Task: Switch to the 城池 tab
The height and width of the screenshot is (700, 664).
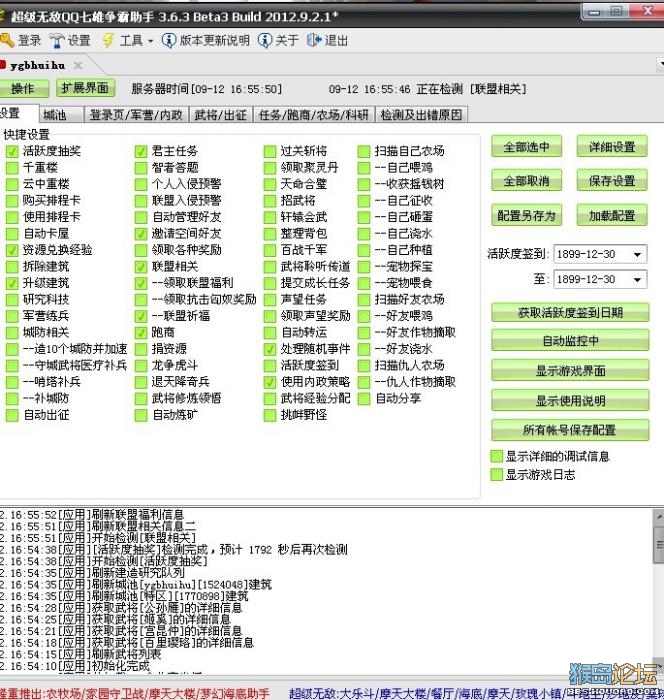Action: pyautogui.click(x=61, y=115)
